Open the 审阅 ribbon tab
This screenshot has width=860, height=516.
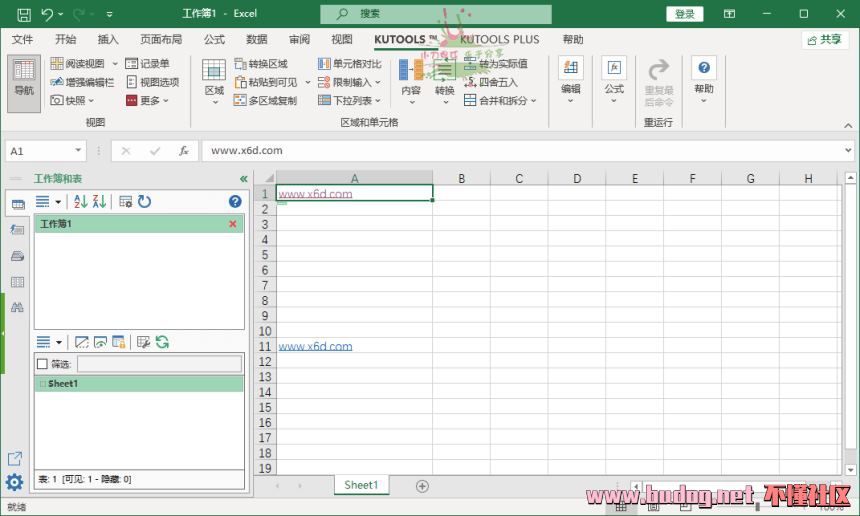point(299,39)
